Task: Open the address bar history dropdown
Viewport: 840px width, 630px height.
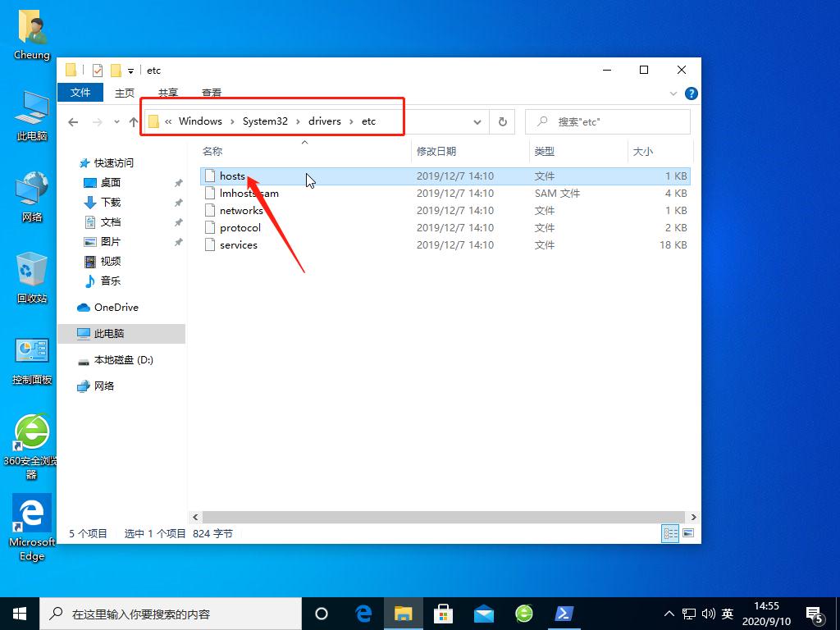Action: coord(477,121)
